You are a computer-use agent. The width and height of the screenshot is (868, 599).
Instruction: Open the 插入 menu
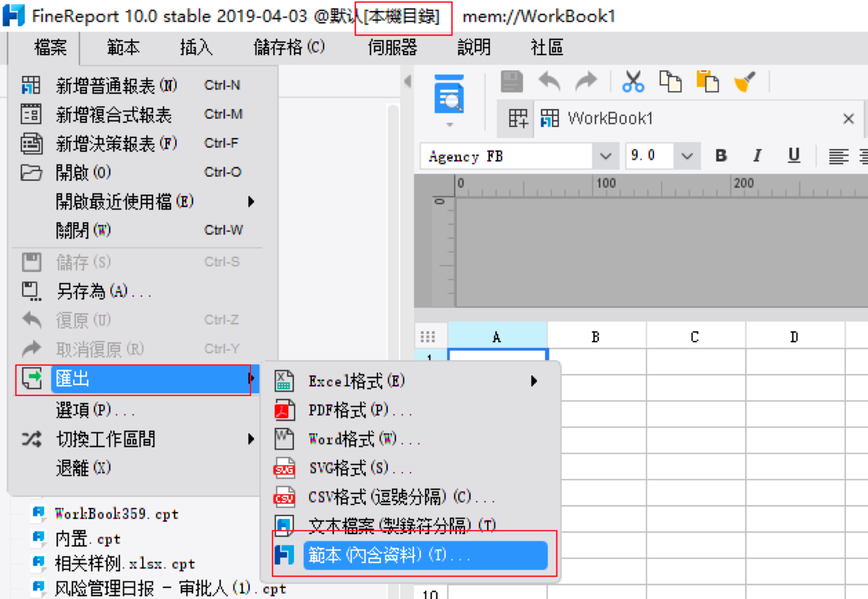[196, 47]
